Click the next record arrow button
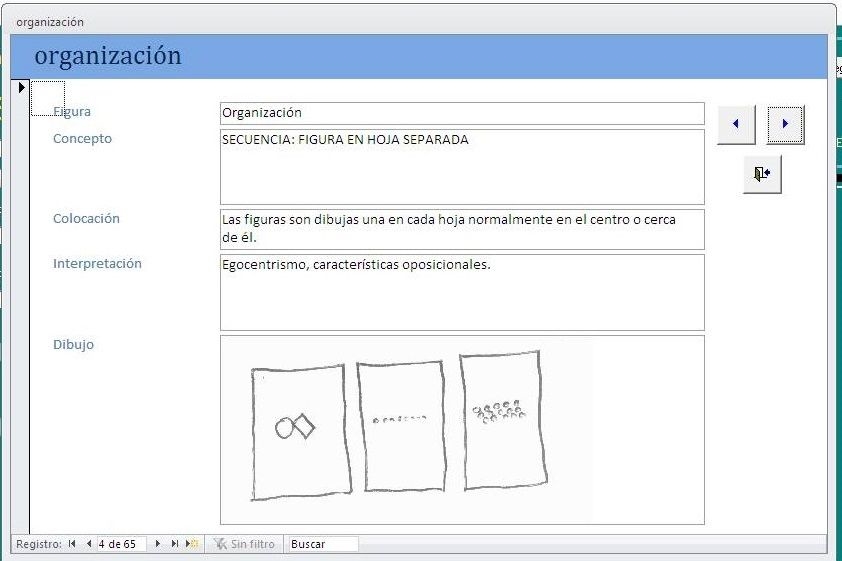The width and height of the screenshot is (842, 561). pyautogui.click(x=785, y=125)
